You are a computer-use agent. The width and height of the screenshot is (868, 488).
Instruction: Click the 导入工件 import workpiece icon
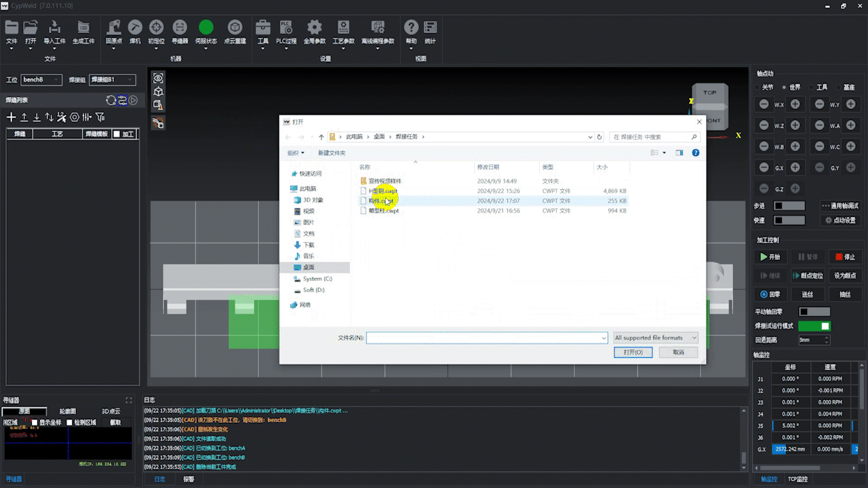click(54, 28)
